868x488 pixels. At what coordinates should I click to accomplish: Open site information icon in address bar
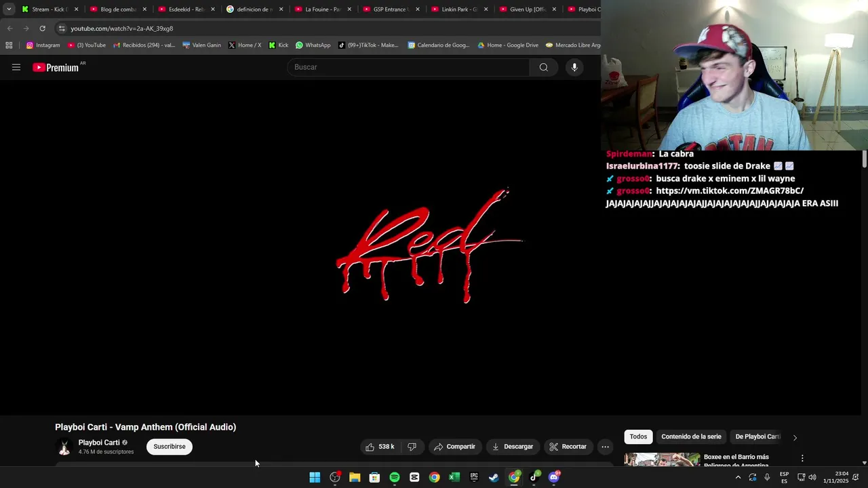62,28
